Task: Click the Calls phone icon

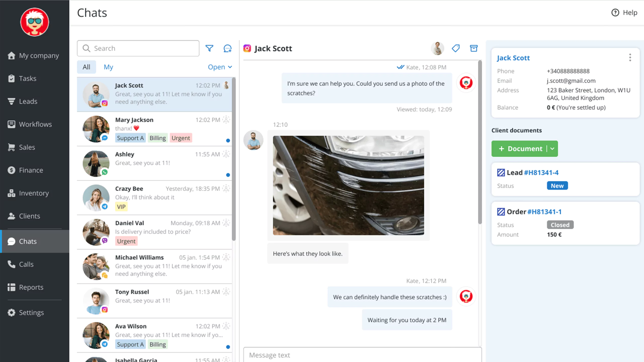Action: click(11, 264)
